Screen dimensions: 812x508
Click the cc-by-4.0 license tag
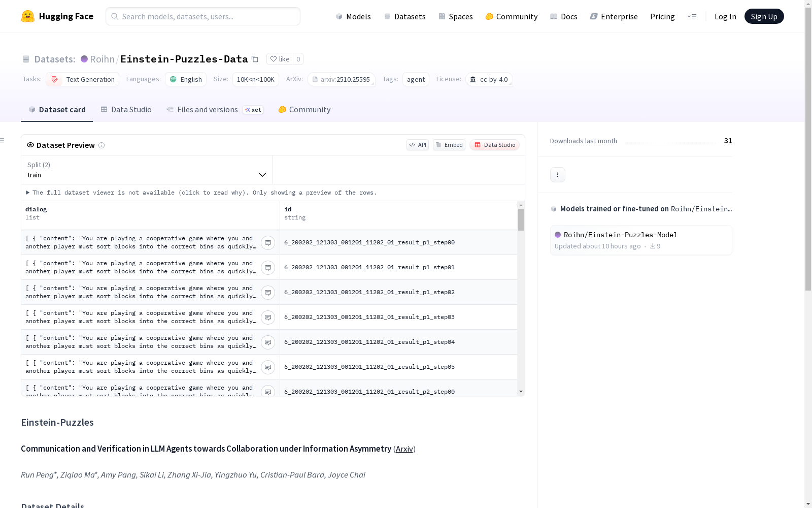click(489, 79)
